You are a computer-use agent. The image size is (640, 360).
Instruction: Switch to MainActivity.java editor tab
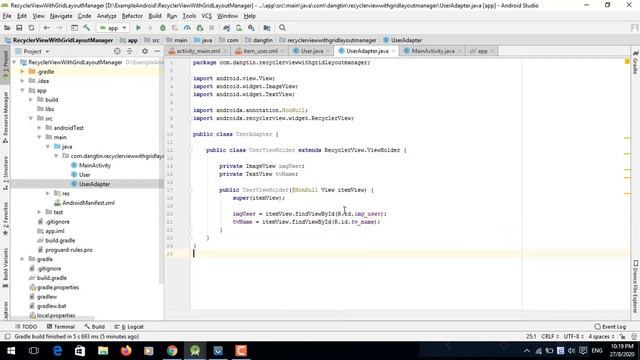pyautogui.click(x=433, y=51)
